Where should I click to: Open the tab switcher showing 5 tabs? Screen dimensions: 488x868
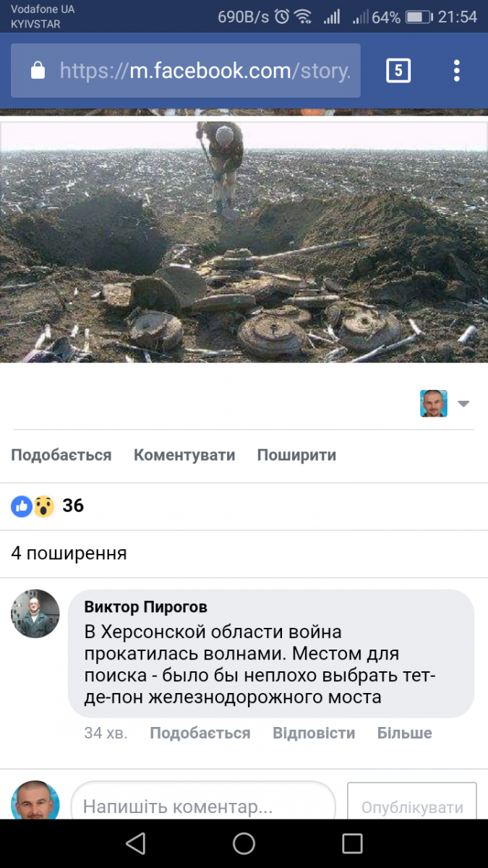[398, 70]
